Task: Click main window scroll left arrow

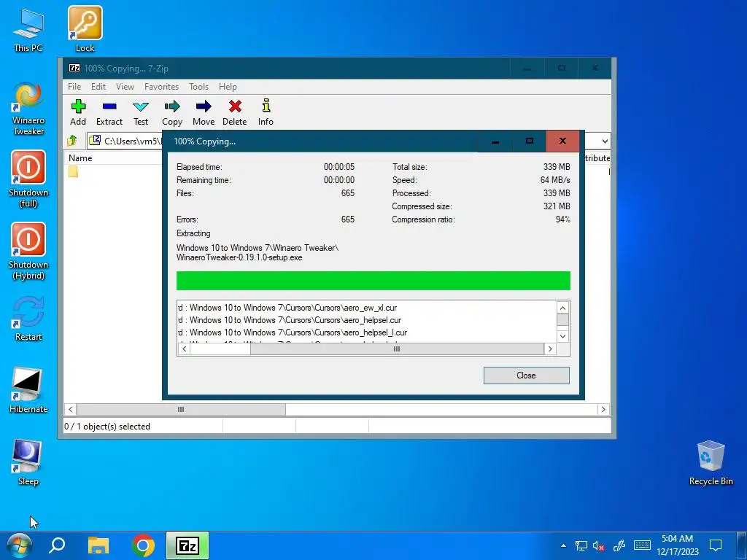Action: coord(71,410)
